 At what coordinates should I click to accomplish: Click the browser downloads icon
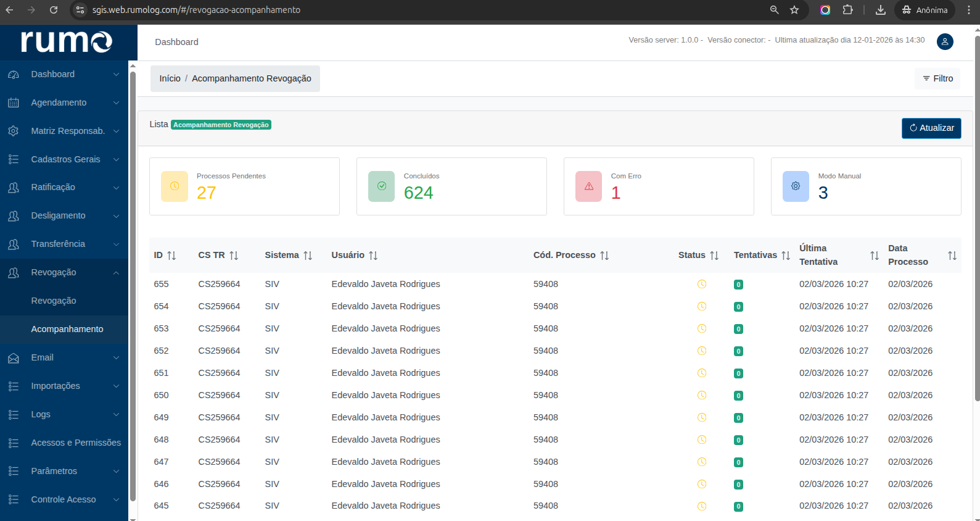pyautogui.click(x=881, y=10)
